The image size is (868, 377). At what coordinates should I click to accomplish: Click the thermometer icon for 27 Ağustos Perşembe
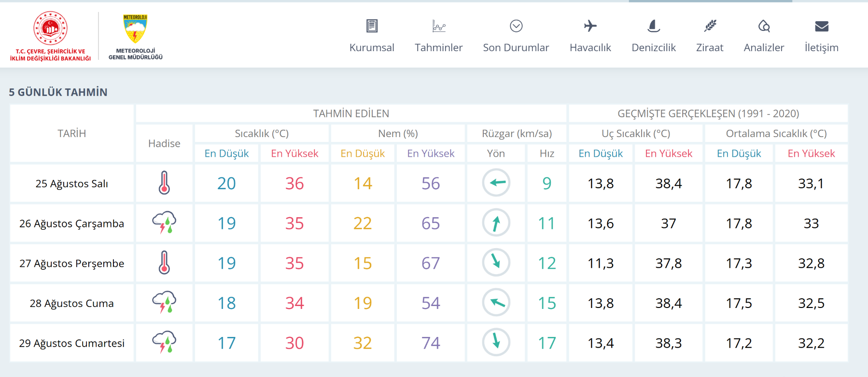164,263
